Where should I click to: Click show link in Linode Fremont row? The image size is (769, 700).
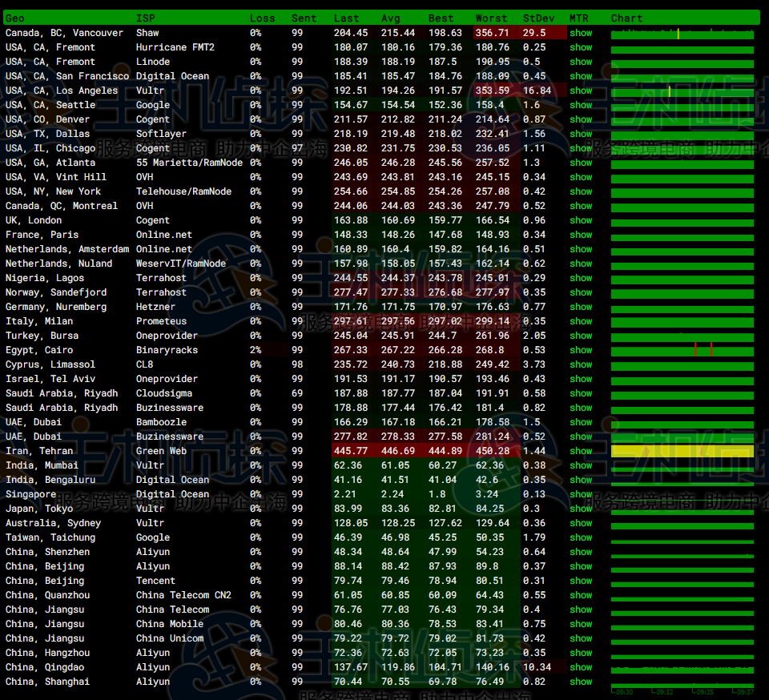[581, 62]
